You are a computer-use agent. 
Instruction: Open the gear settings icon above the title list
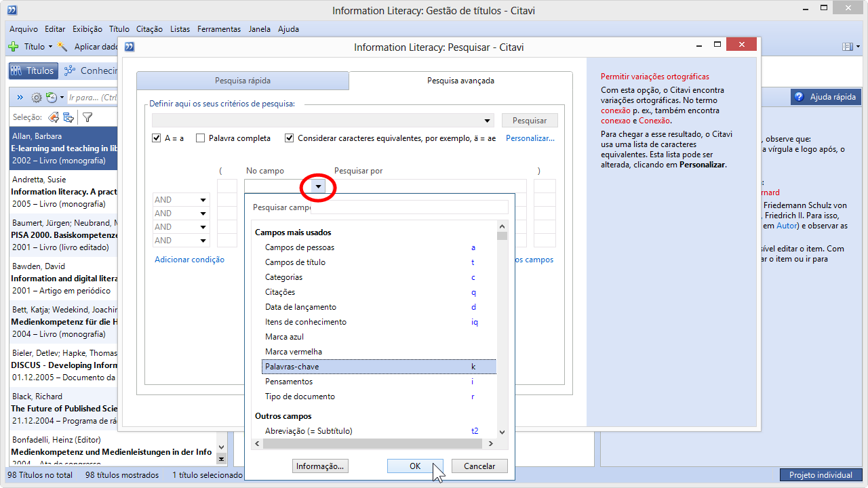[37, 98]
